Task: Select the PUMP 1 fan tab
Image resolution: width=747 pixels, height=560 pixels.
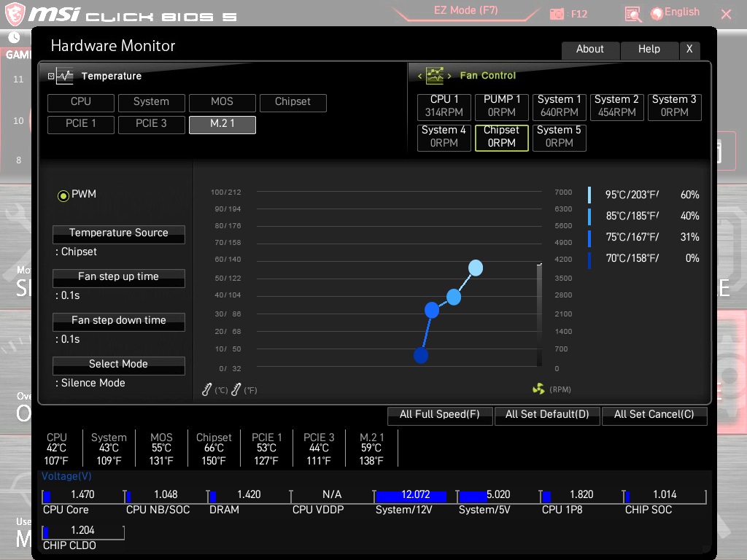Action: [x=502, y=107]
